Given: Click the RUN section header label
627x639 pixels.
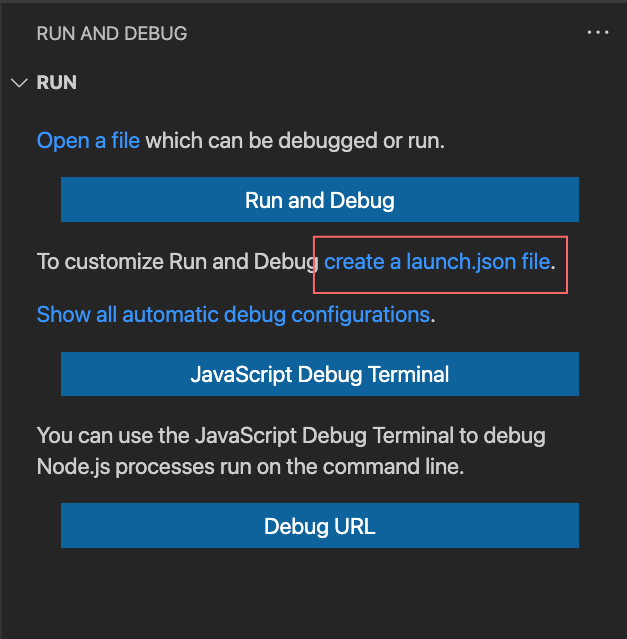Looking at the screenshot, I should click(57, 82).
